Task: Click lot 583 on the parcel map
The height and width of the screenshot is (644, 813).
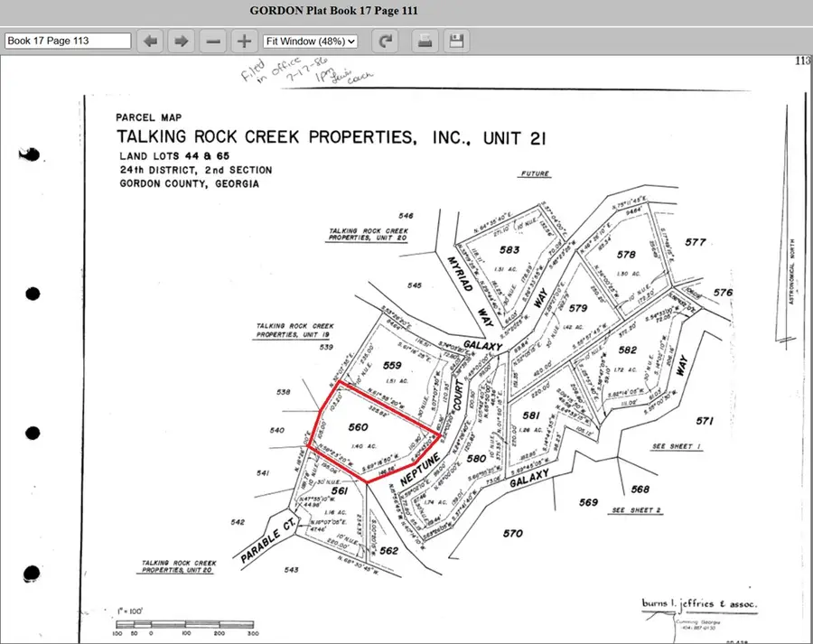Action: point(508,249)
